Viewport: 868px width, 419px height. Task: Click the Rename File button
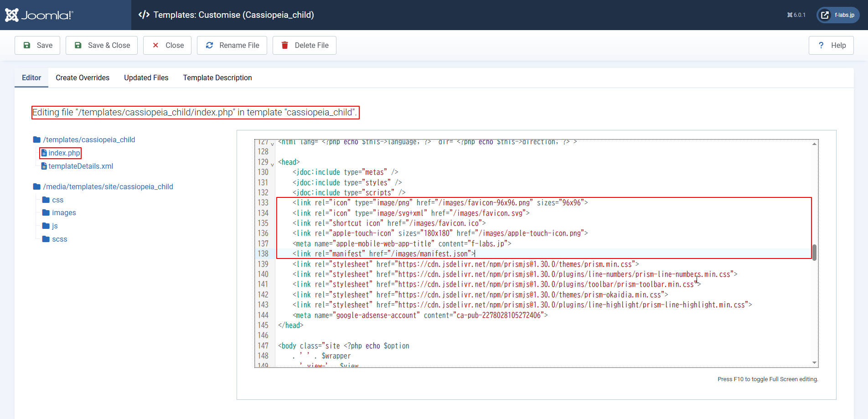232,46
